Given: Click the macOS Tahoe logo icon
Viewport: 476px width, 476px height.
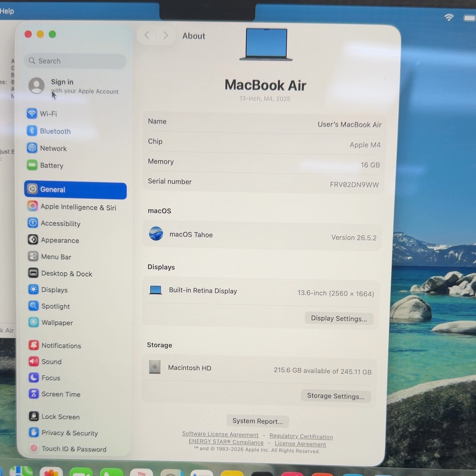Looking at the screenshot, I should (156, 234).
